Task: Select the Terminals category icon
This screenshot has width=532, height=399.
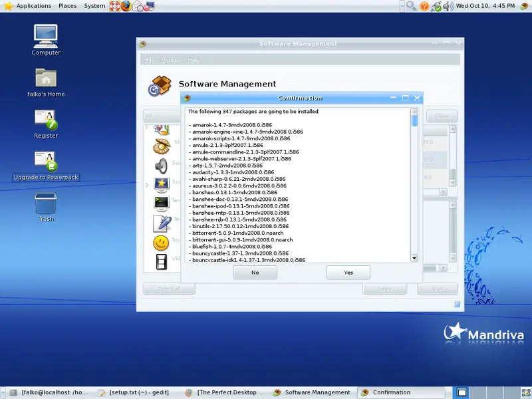Action: point(161,203)
